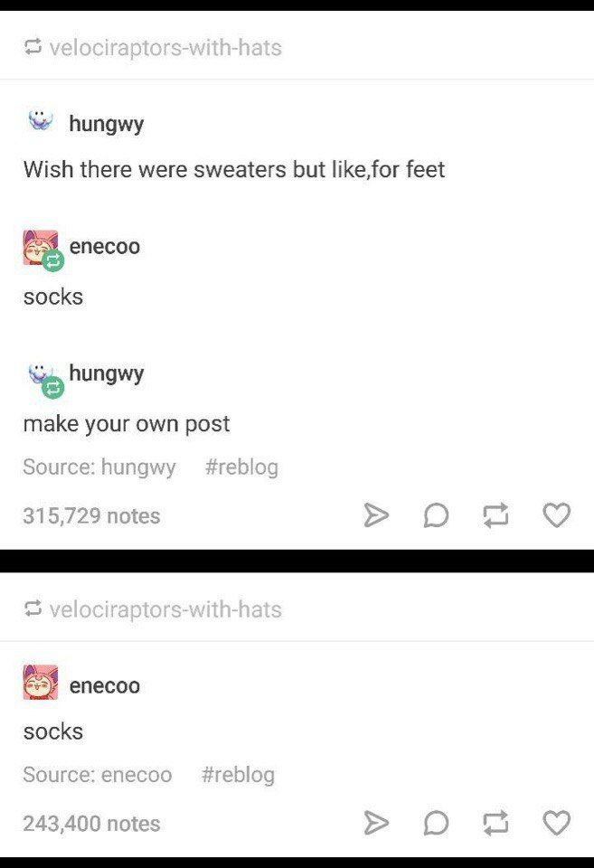Open comments on 243,400 notes post
This screenshot has height=868, width=594.
click(436, 823)
